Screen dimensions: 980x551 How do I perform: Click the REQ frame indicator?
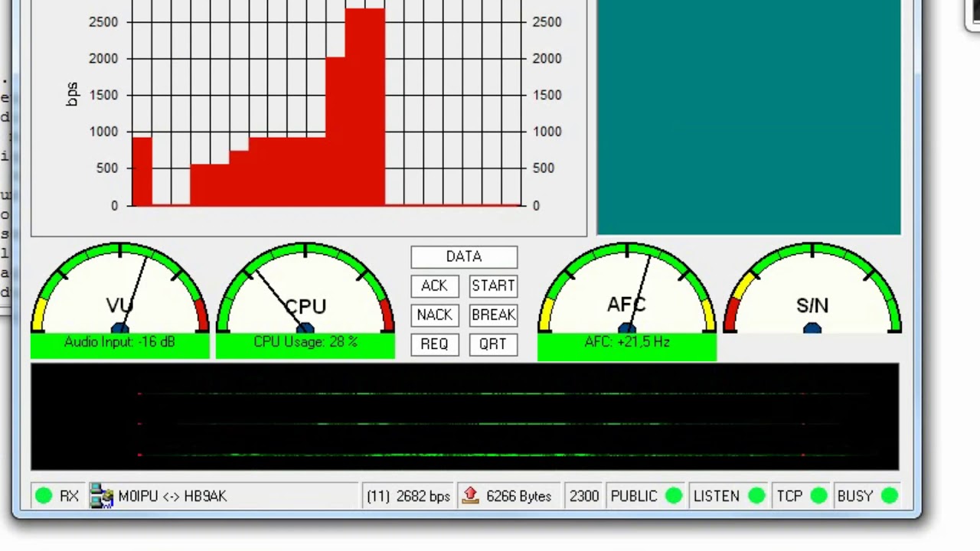[434, 344]
